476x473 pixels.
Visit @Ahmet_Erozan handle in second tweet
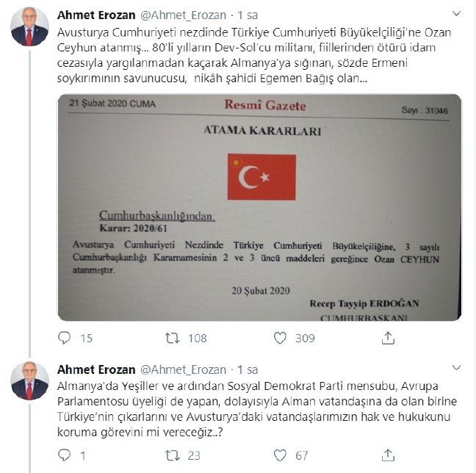tap(184, 369)
